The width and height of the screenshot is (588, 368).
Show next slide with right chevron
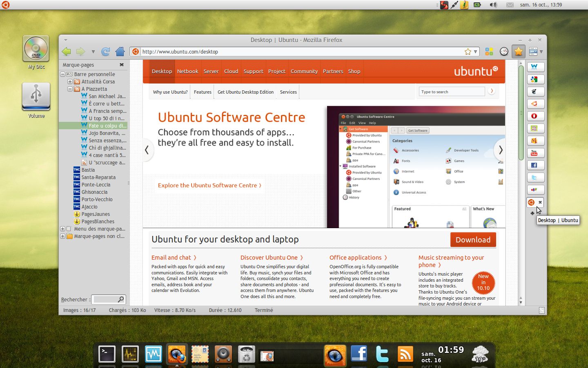pyautogui.click(x=500, y=150)
